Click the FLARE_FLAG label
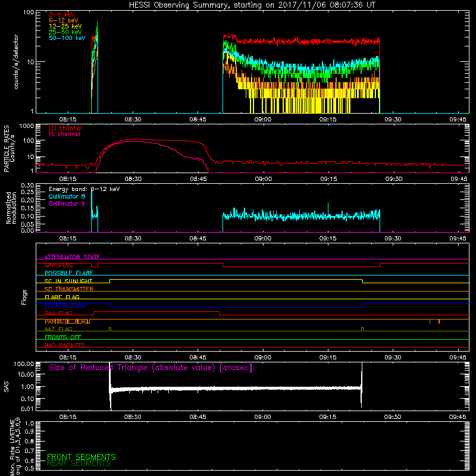This screenshot has width=476, height=476. tap(62, 297)
